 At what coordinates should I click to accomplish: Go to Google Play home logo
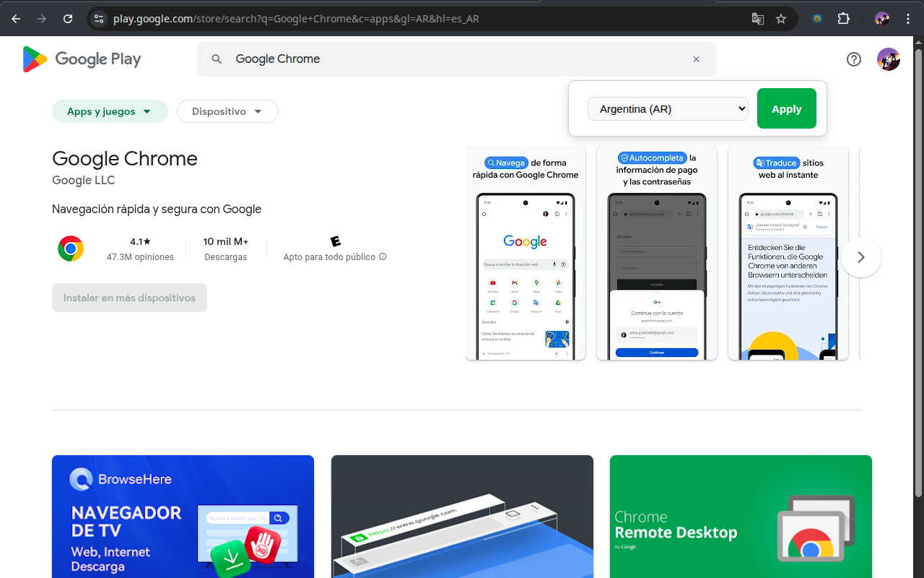point(82,59)
